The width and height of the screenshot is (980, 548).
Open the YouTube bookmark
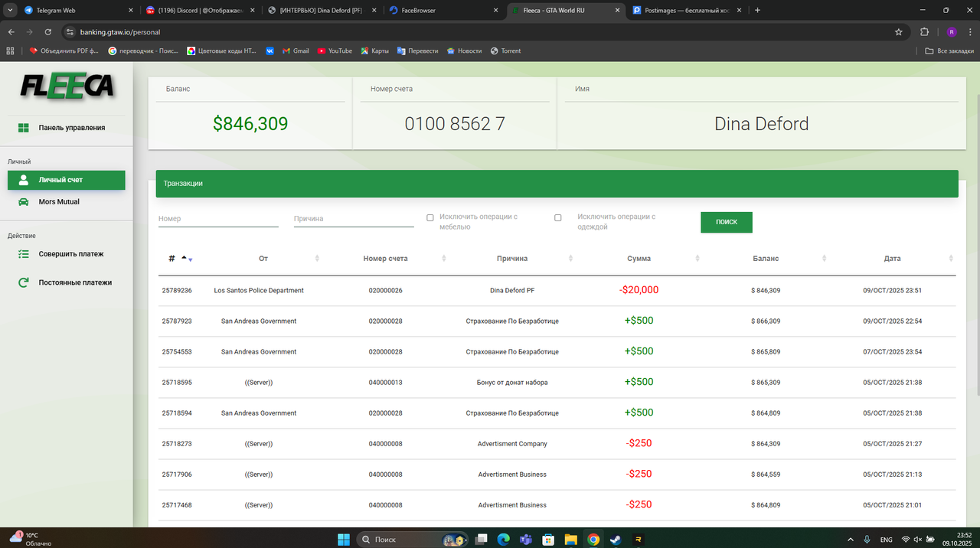[x=335, y=51]
